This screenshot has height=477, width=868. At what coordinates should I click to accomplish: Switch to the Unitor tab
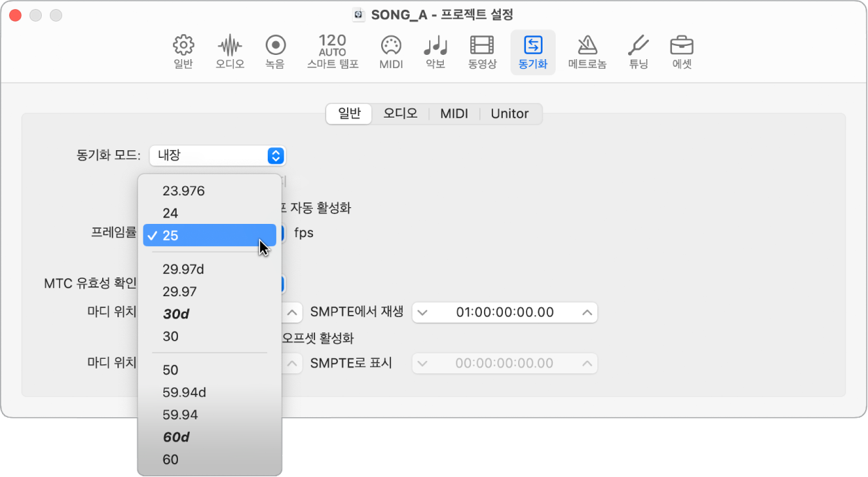click(510, 114)
